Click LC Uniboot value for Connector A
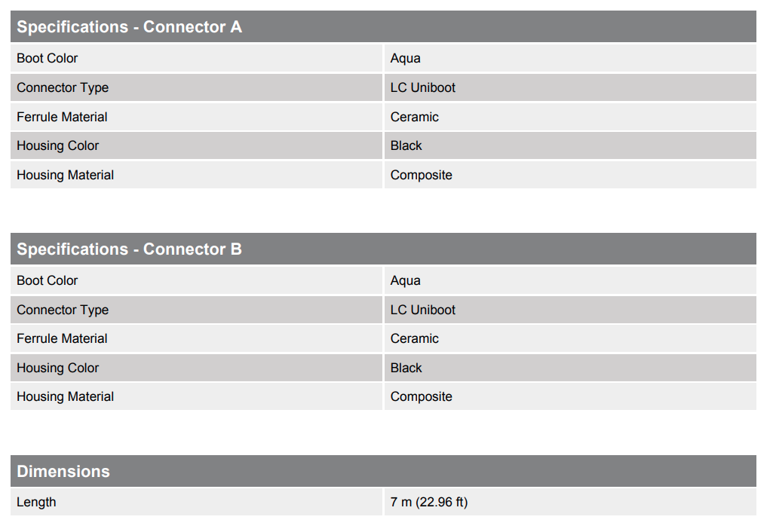The width and height of the screenshot is (773, 532). 423,87
